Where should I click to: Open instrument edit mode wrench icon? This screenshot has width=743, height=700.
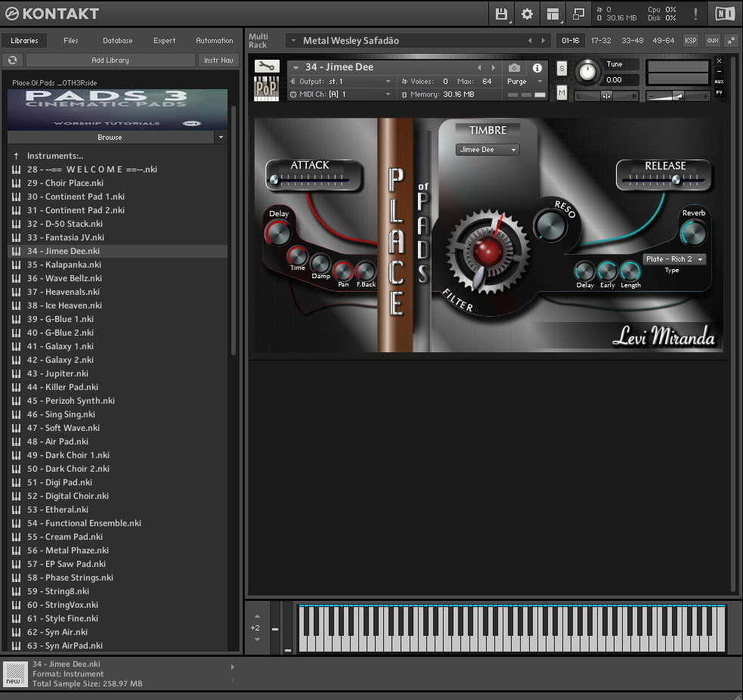point(267,66)
